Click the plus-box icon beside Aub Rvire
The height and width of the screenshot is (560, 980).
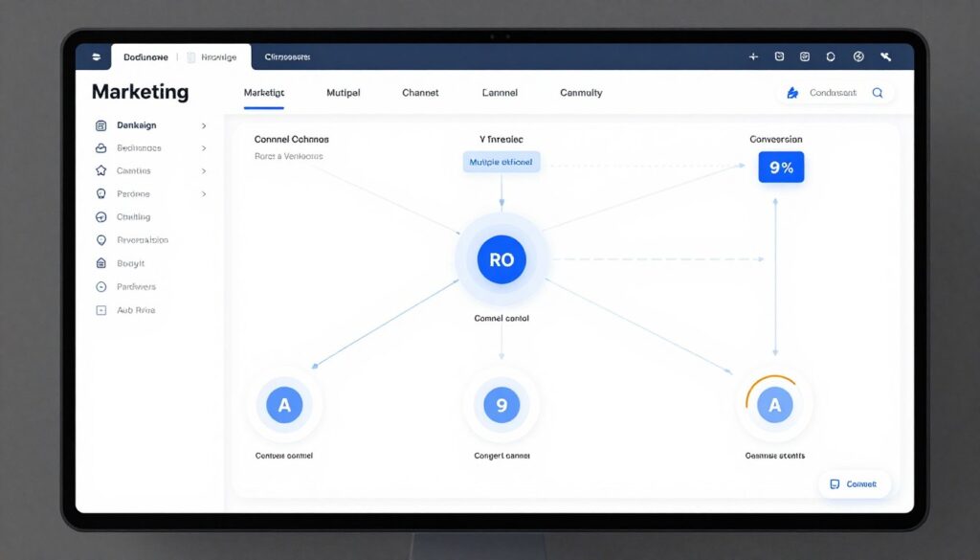100,310
